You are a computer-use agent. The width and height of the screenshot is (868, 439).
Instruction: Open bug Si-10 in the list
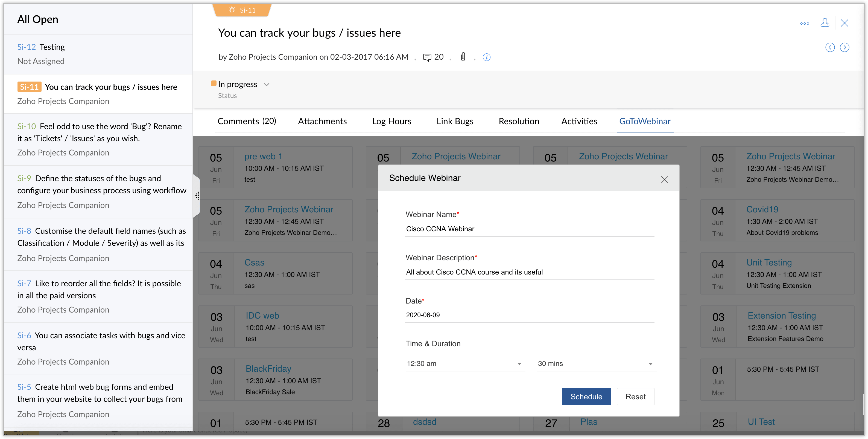[98, 139]
